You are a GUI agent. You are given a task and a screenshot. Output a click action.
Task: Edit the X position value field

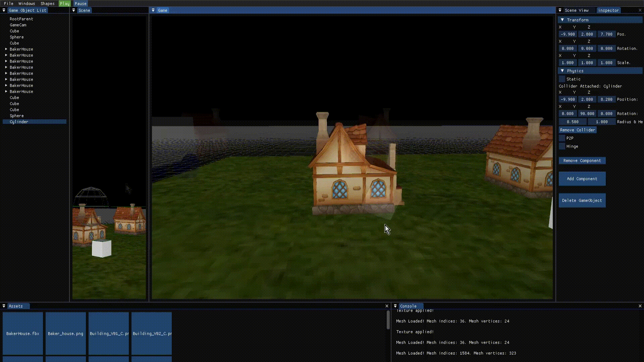(x=567, y=34)
